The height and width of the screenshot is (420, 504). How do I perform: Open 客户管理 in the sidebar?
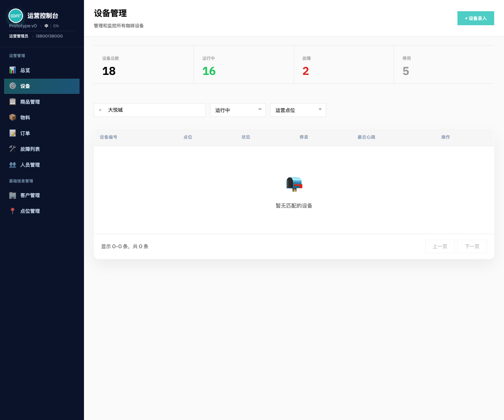coord(42,196)
